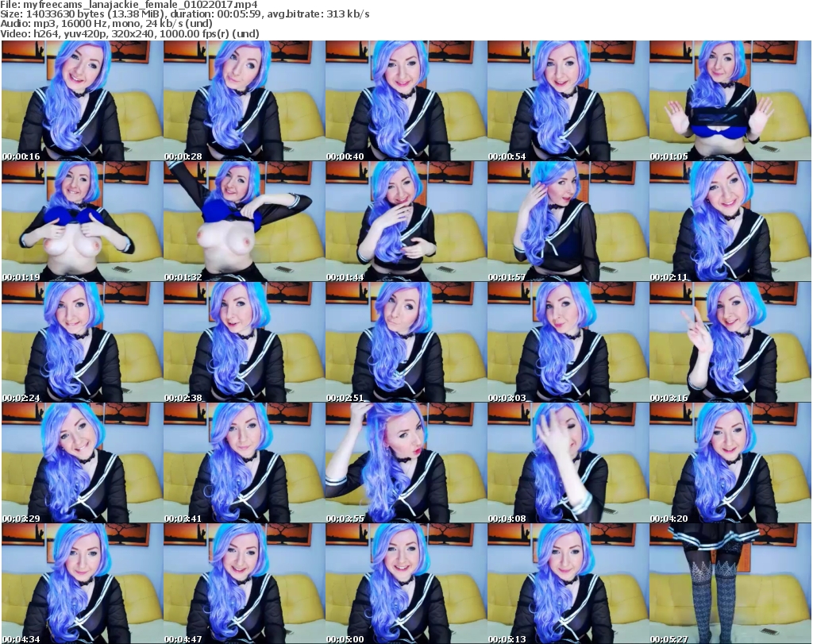Click the thumbnail stamped 00:03:29
813x644 pixels.
click(x=82, y=463)
